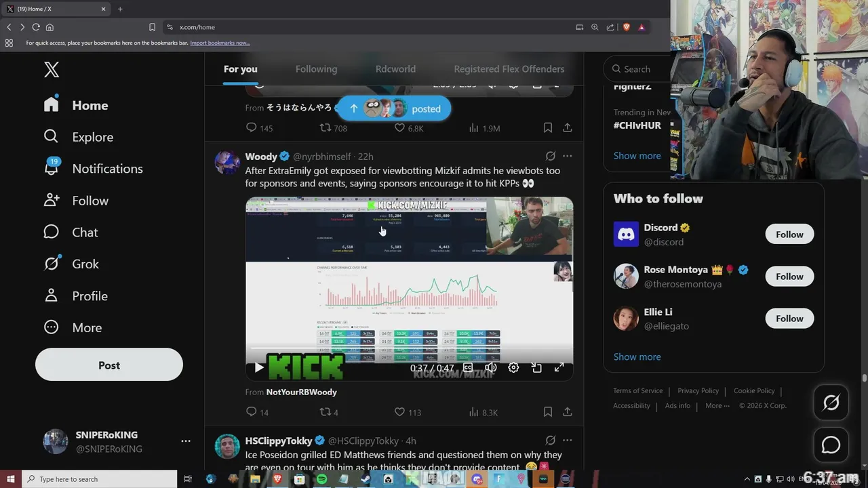This screenshot has height=488, width=868.
Task: Open More menu in X sidebar
Action: [73, 327]
